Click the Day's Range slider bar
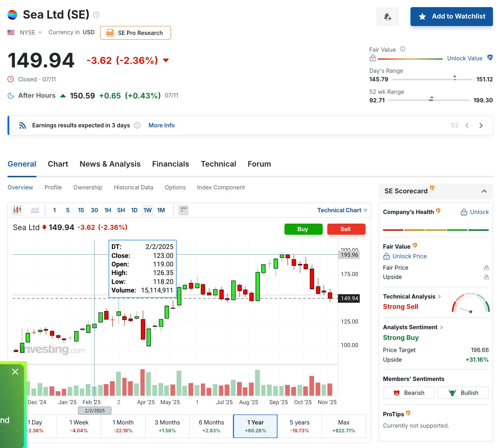Viewport: 499px width, 448px height. point(432,79)
